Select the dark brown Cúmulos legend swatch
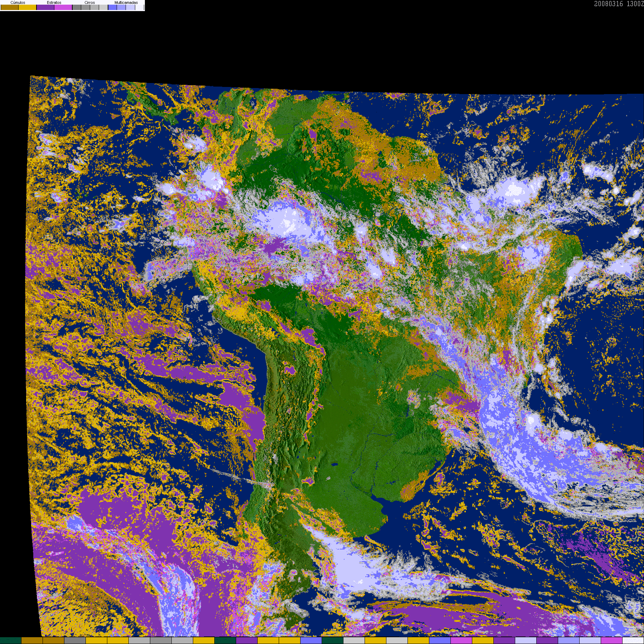The width and height of the screenshot is (644, 644). [10, 7]
